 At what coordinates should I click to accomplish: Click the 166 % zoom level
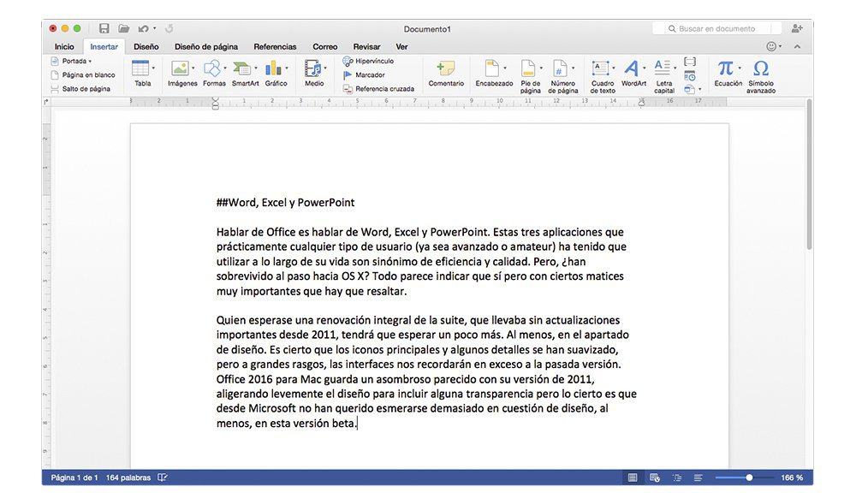click(792, 477)
